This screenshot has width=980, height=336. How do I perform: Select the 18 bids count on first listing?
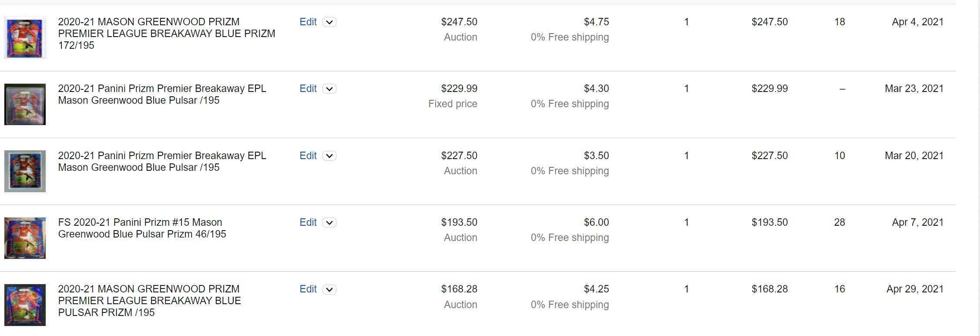(839, 22)
